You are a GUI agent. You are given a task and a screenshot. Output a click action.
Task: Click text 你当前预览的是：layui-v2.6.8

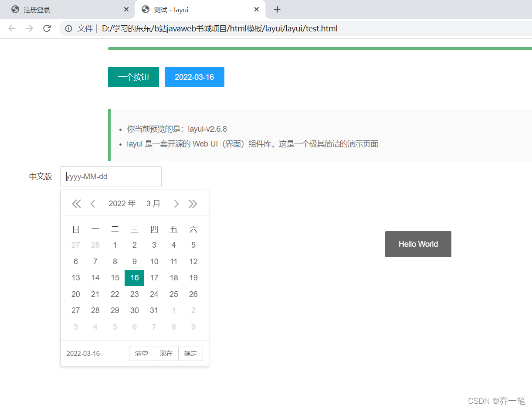(x=177, y=129)
